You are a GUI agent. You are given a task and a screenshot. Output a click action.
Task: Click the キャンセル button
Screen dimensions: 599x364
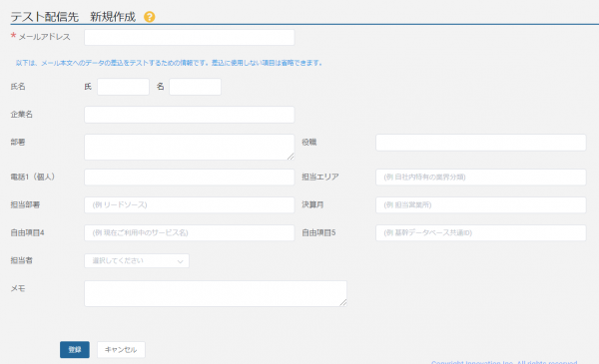pos(121,349)
